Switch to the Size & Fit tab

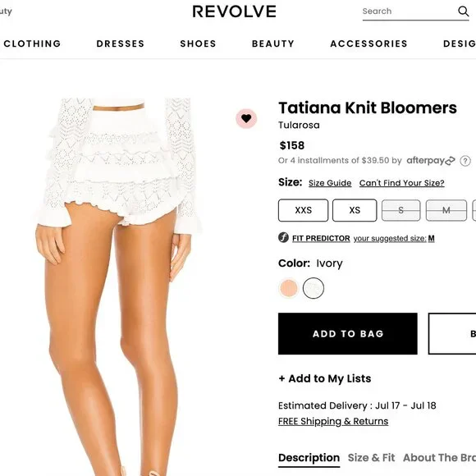coord(371,457)
